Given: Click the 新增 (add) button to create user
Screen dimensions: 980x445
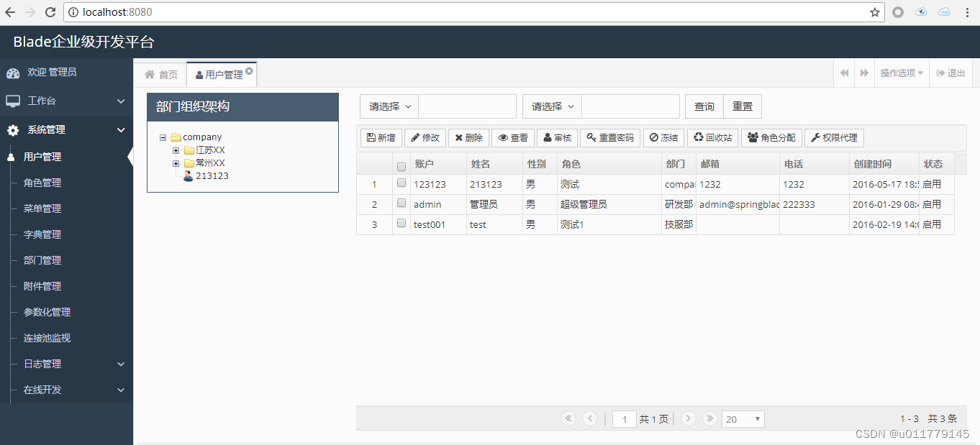Looking at the screenshot, I should pos(381,137).
